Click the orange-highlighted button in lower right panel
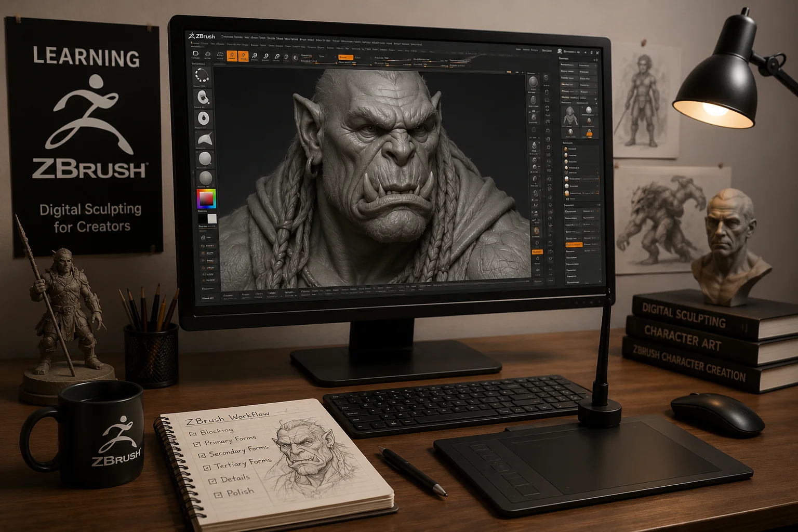Viewport: 798px width, 532px height. (574, 245)
